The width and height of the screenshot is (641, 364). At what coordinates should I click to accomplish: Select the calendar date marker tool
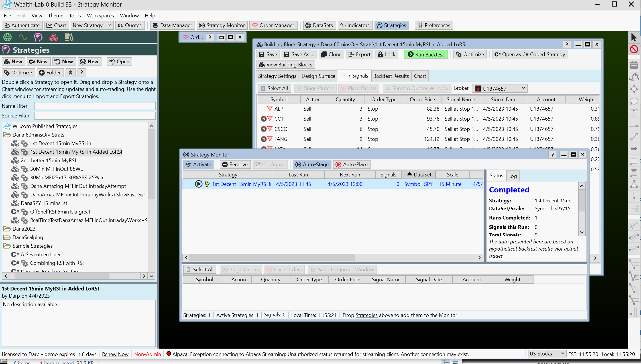tap(634, 65)
